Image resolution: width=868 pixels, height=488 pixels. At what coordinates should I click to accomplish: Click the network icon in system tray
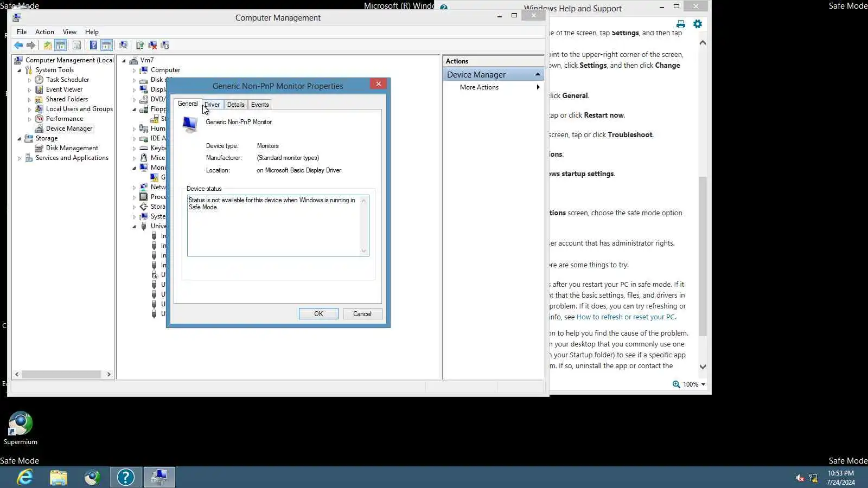coord(814,478)
